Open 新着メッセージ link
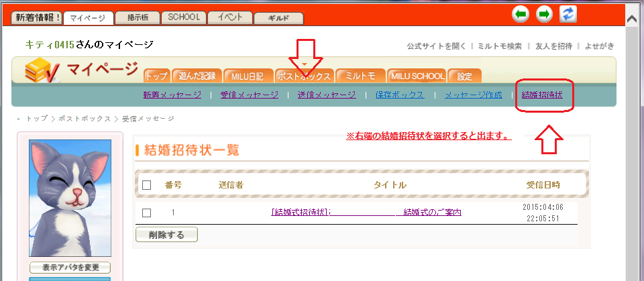 click(172, 95)
